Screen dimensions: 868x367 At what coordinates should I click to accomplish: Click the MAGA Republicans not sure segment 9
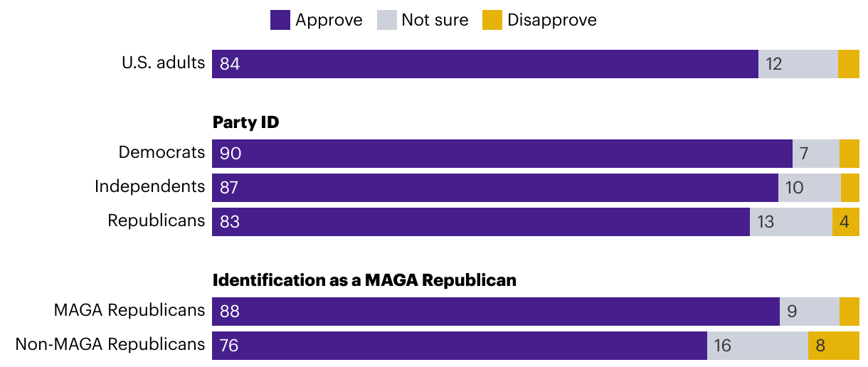tap(810, 312)
